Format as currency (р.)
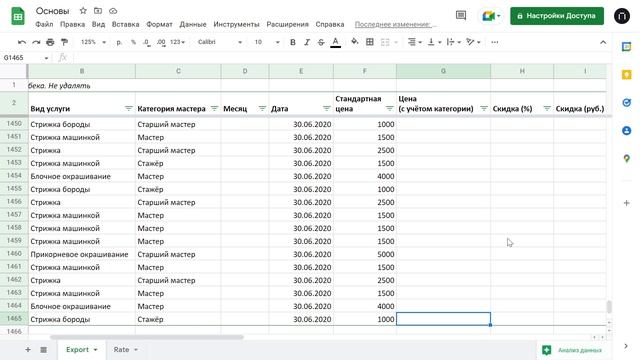Image resolution: width=640 pixels, height=360 pixels. pyautogui.click(x=119, y=42)
